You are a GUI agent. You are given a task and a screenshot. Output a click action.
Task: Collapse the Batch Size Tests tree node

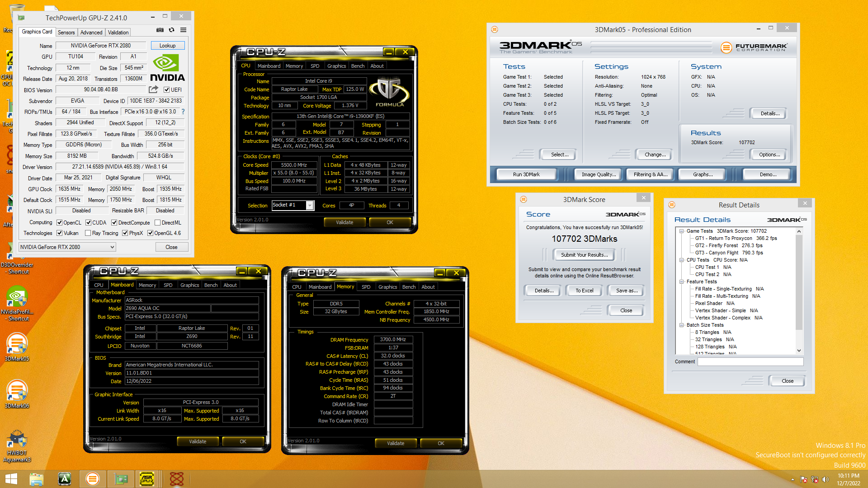[681, 325]
